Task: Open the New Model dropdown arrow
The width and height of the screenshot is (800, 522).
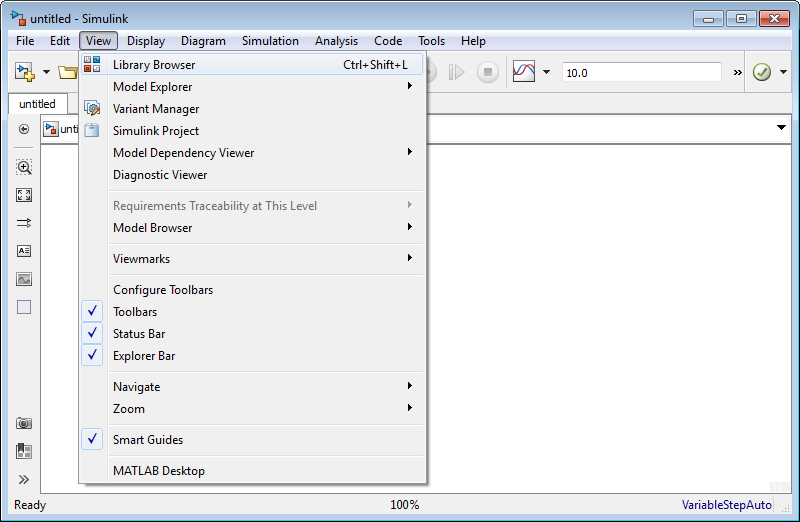Action: tap(46, 72)
